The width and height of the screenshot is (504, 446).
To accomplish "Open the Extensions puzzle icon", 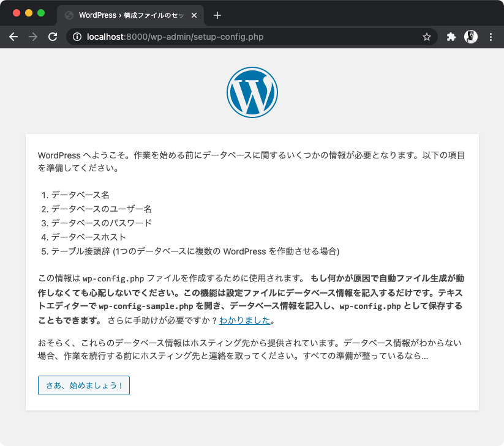I will [451, 37].
